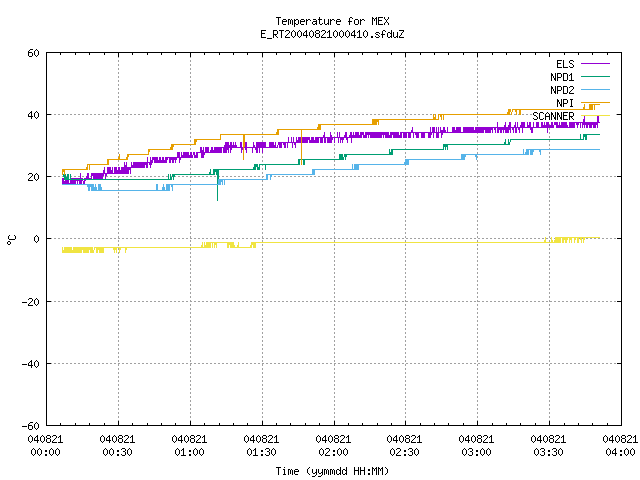Click the NPD2 legend label
Viewport: 640px width, 480px height.
coord(562,90)
